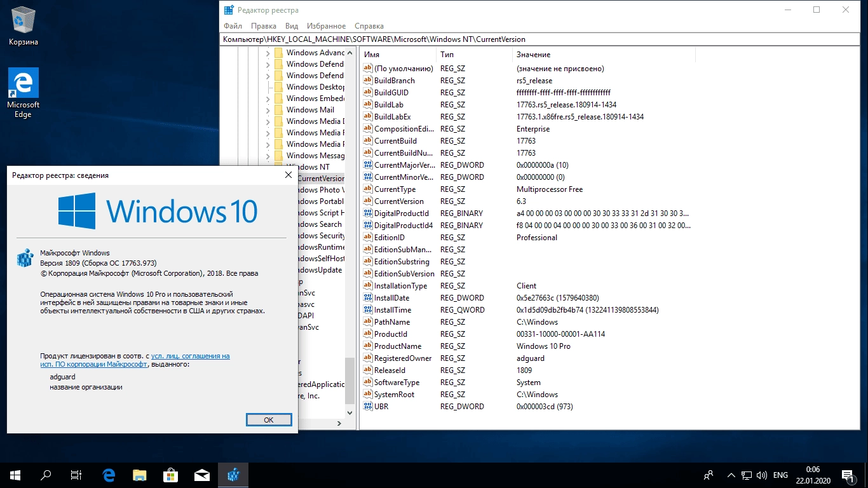Click the UBR DWORD value icon

[x=367, y=407]
